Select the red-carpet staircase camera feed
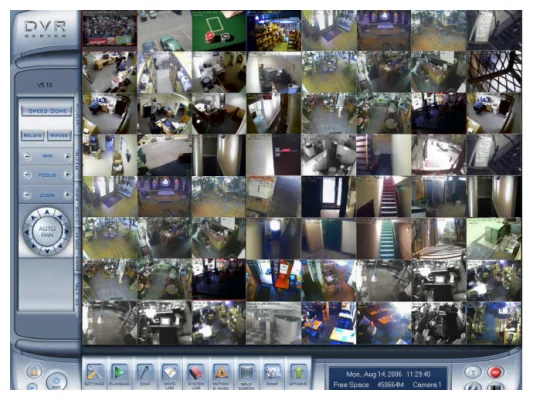Image resolution: width=533 pixels, height=400 pixels. (384, 196)
